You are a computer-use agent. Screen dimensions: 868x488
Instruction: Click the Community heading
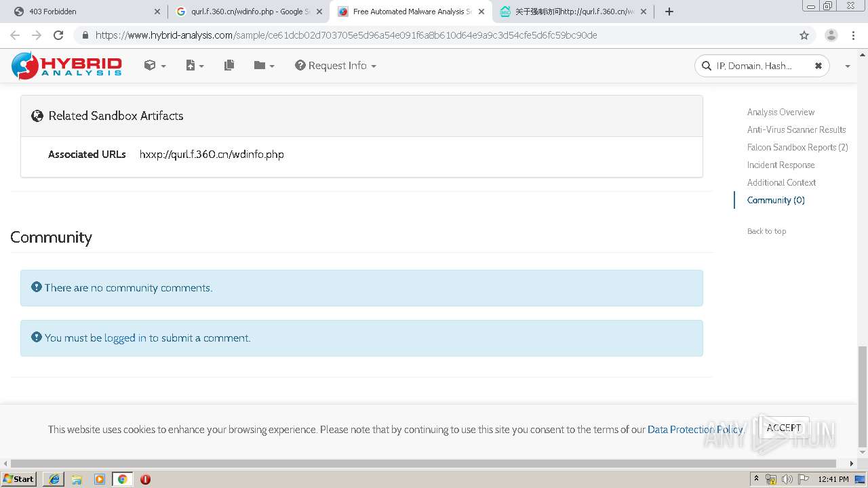[51, 237]
